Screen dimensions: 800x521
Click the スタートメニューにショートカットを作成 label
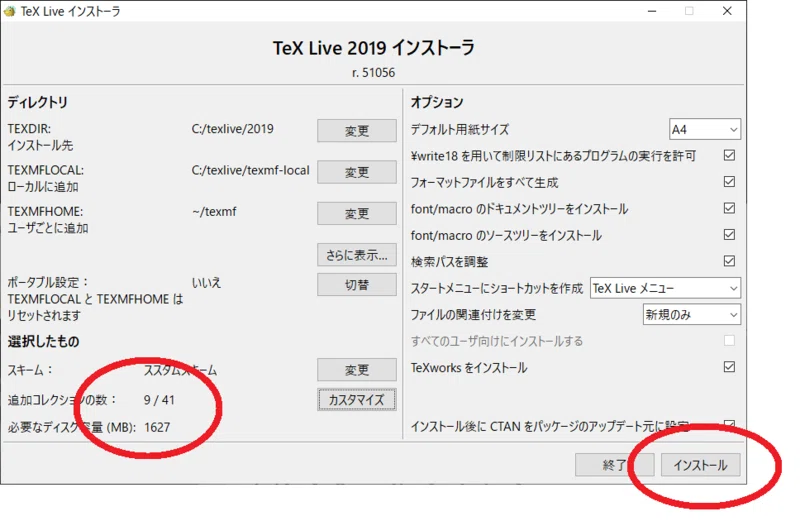coord(497,289)
